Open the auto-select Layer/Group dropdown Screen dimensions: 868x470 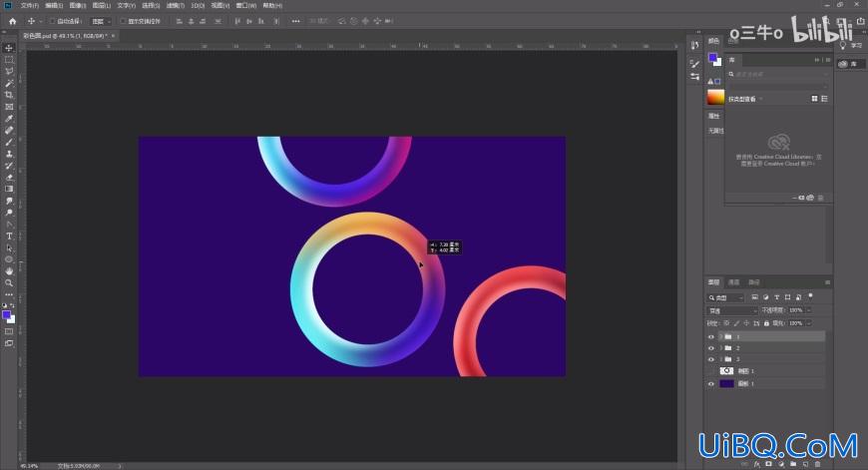coord(101,21)
